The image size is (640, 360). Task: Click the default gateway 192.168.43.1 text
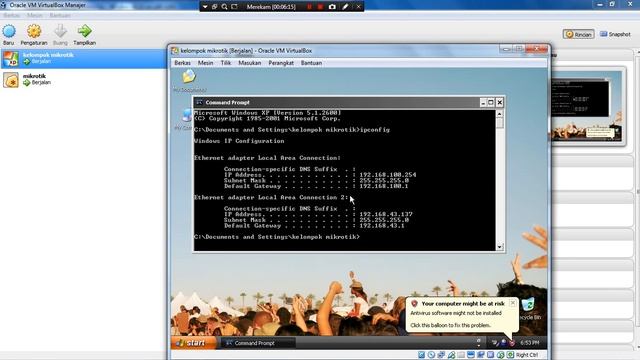pos(382,226)
